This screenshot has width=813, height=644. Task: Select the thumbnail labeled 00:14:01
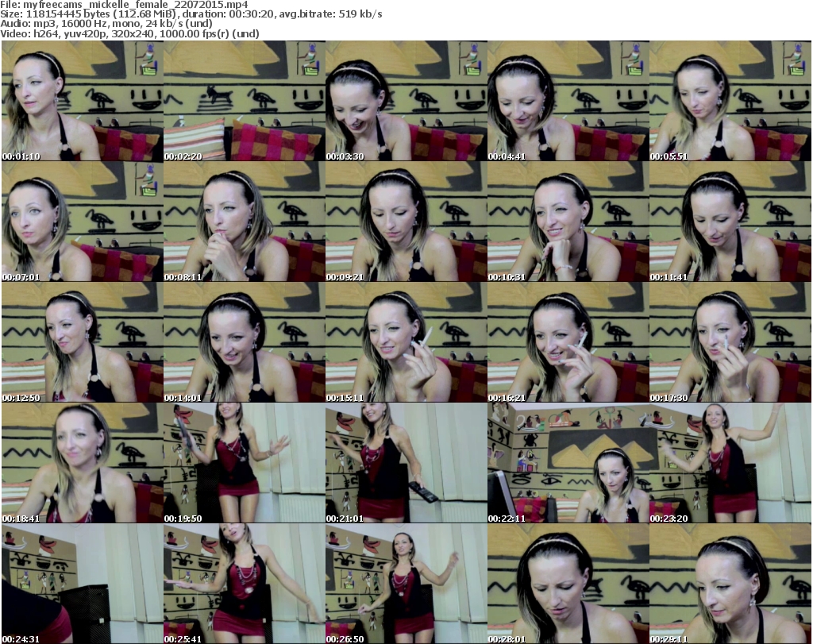click(x=245, y=342)
